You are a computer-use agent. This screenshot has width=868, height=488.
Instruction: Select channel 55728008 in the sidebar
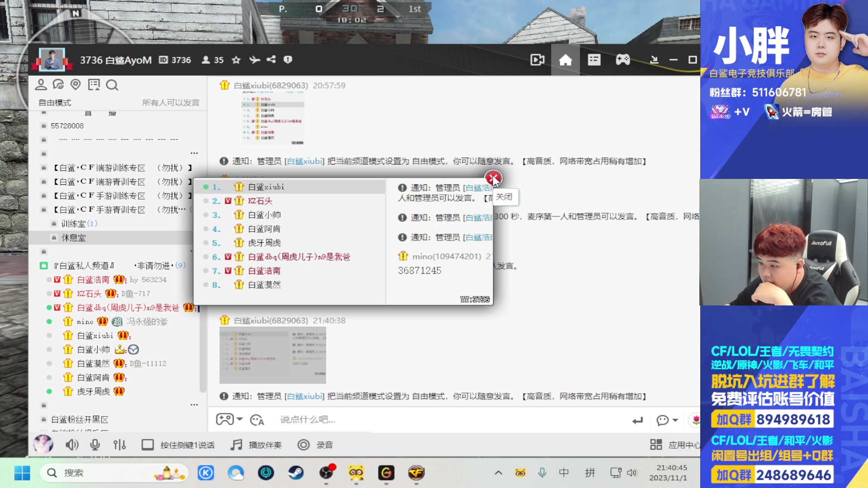coord(67,126)
